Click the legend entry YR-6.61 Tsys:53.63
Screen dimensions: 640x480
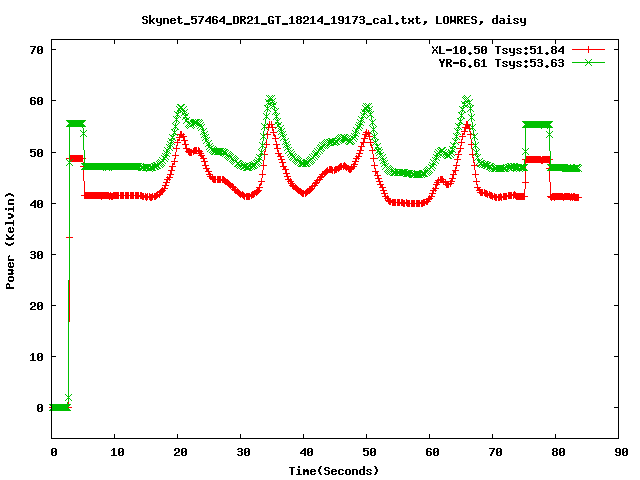tap(502, 63)
